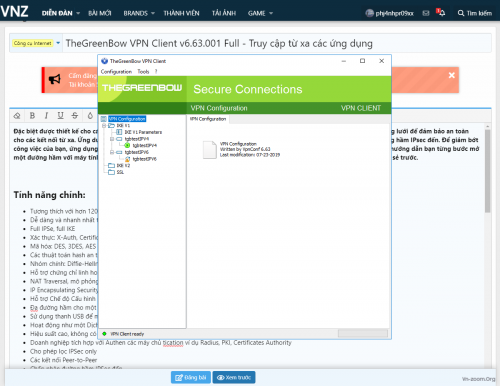
Task: Click the Đăng bài post button
Action: [191, 377]
